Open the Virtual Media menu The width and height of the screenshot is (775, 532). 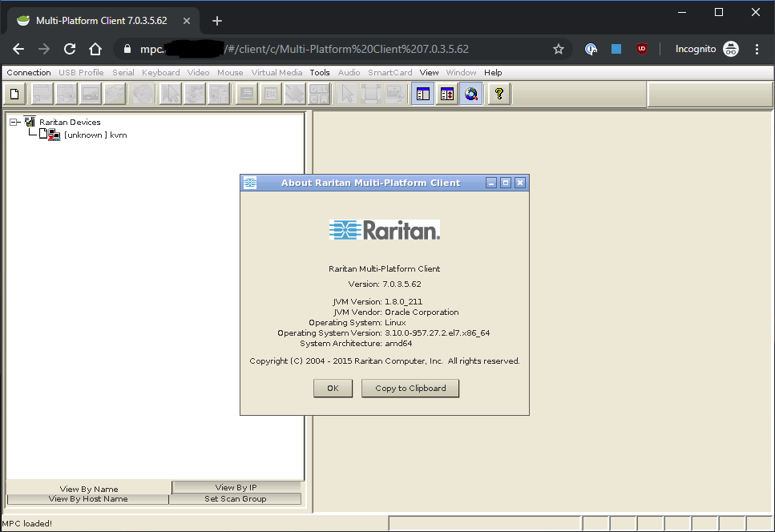[276, 73]
